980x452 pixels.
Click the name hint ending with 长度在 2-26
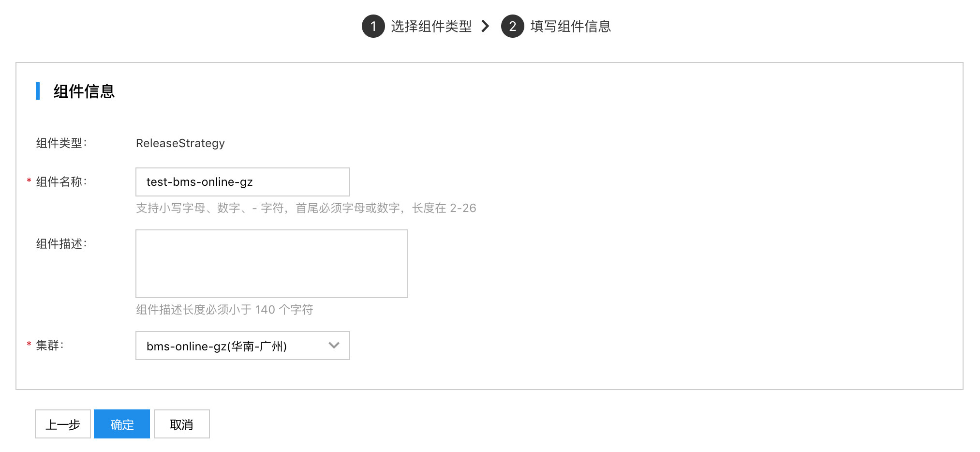tap(306, 208)
